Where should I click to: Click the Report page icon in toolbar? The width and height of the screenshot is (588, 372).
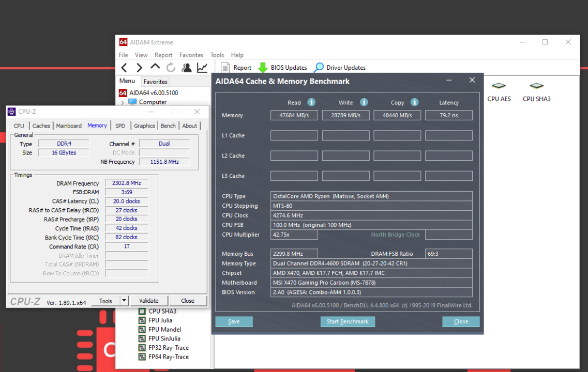tap(225, 68)
